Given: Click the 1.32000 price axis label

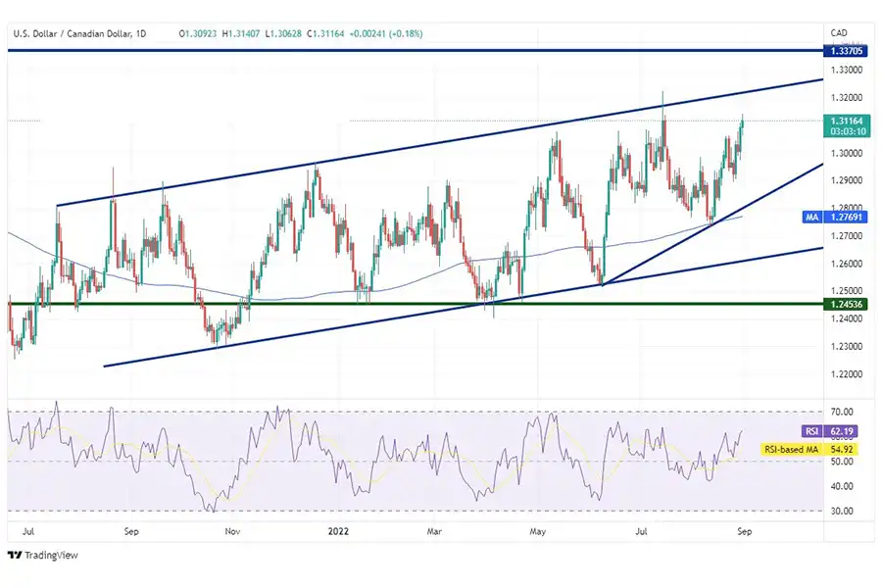Looking at the screenshot, I should pyautogui.click(x=847, y=97).
